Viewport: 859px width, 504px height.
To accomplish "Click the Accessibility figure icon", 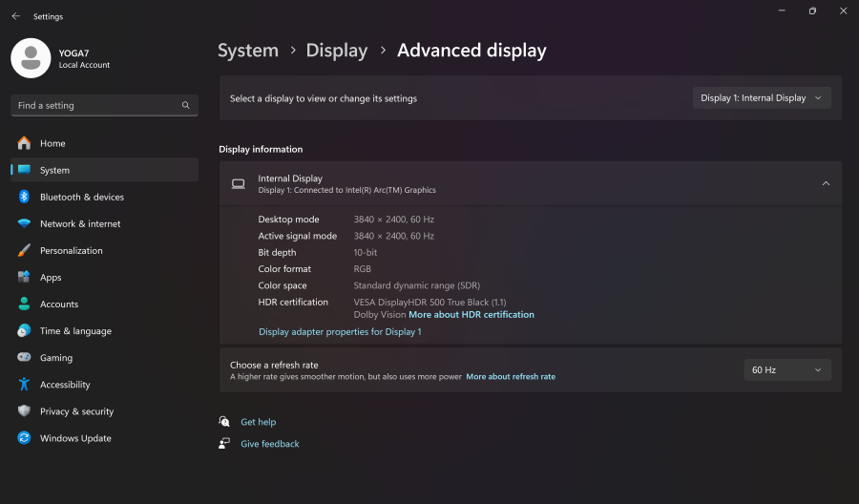I will 24,385.
